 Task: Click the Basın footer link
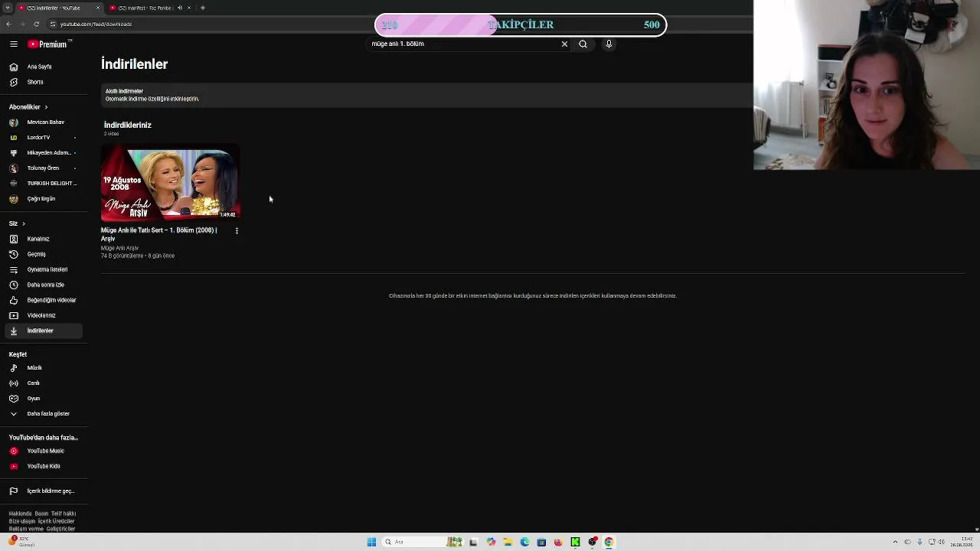(x=41, y=514)
